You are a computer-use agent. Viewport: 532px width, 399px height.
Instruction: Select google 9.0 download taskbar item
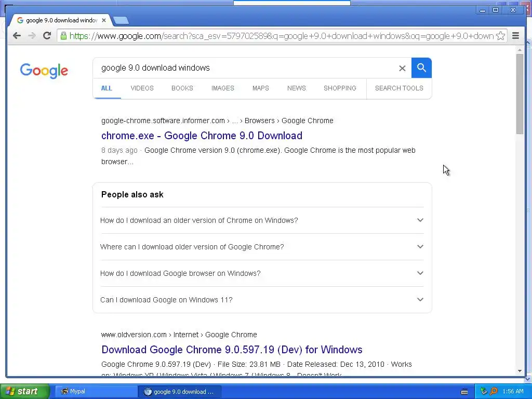(180, 392)
